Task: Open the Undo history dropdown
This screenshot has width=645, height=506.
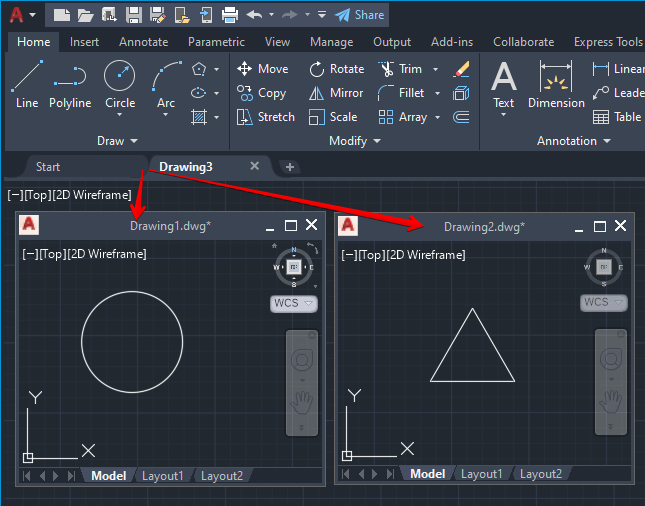Action: coord(271,15)
